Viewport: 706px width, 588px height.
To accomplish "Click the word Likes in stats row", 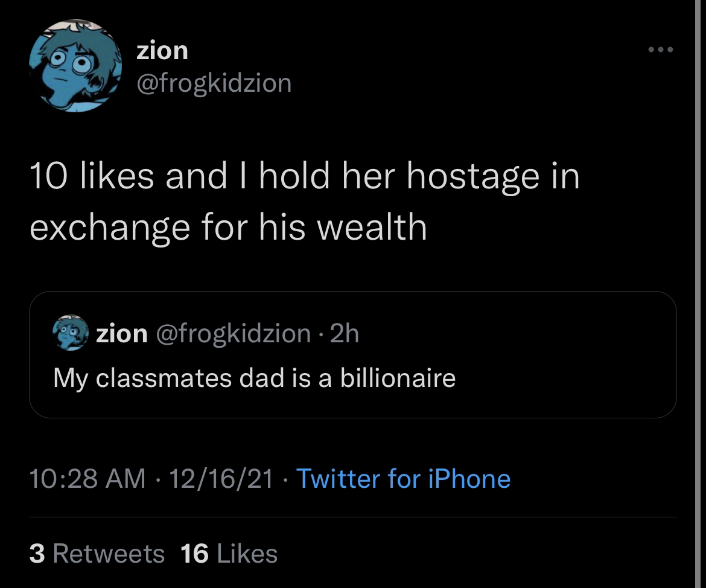I will coord(247,554).
